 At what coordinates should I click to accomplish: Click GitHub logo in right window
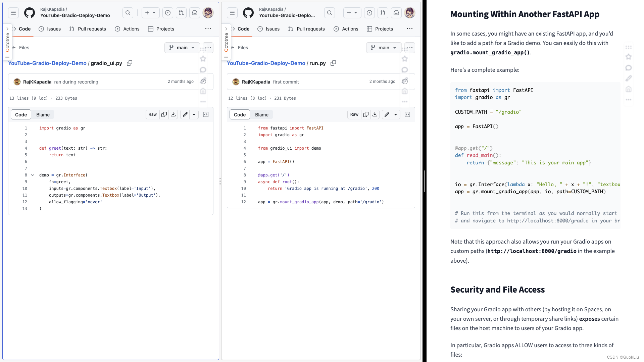[x=248, y=13]
